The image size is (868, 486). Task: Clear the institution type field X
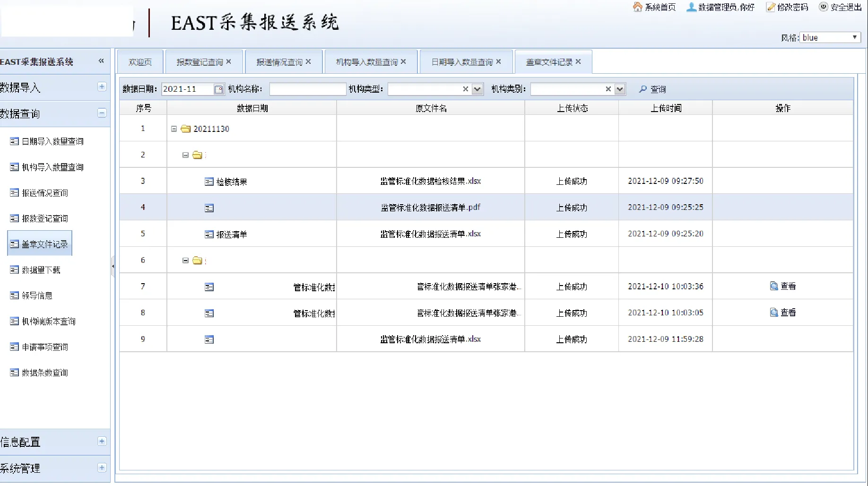click(x=465, y=89)
